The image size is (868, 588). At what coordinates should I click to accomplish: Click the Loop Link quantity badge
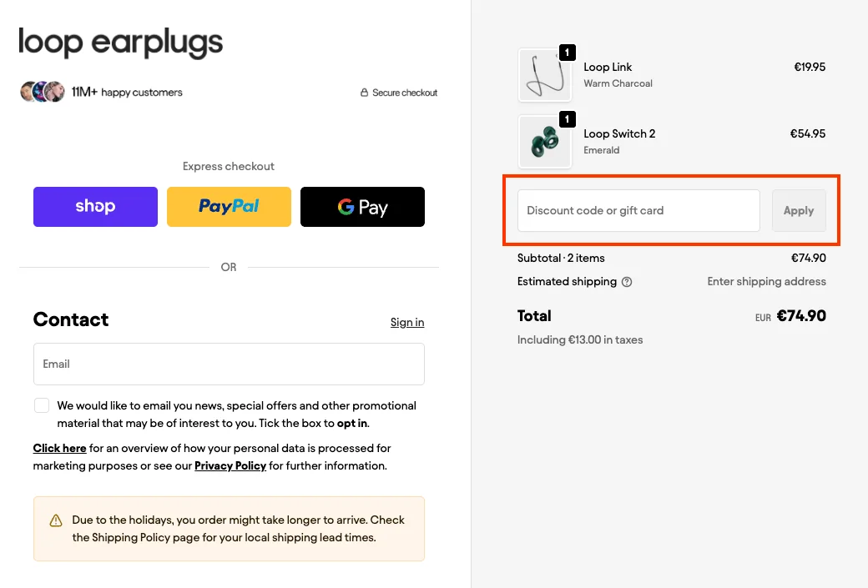(x=568, y=52)
